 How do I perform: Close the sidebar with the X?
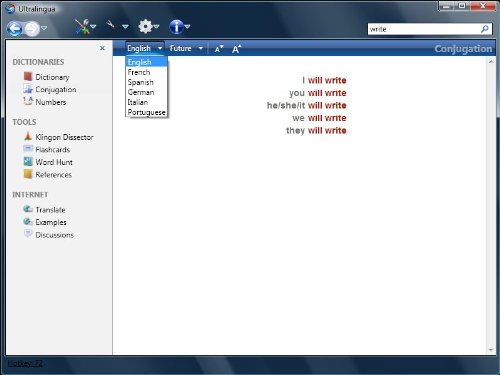[102, 48]
